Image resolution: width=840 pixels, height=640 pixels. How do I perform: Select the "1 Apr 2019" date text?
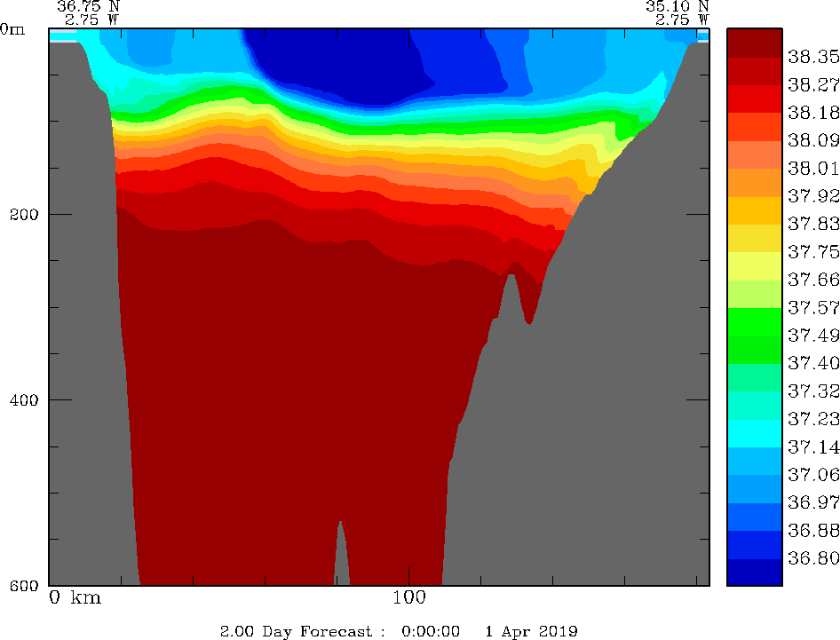[531, 631]
